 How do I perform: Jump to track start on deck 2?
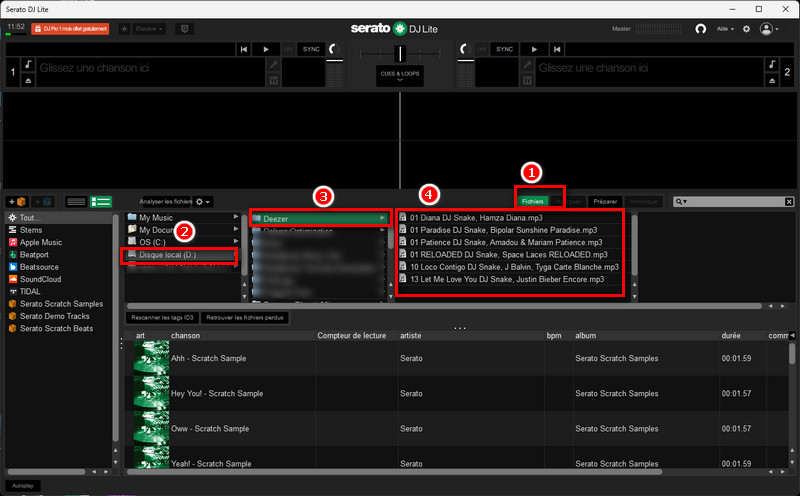click(557, 49)
